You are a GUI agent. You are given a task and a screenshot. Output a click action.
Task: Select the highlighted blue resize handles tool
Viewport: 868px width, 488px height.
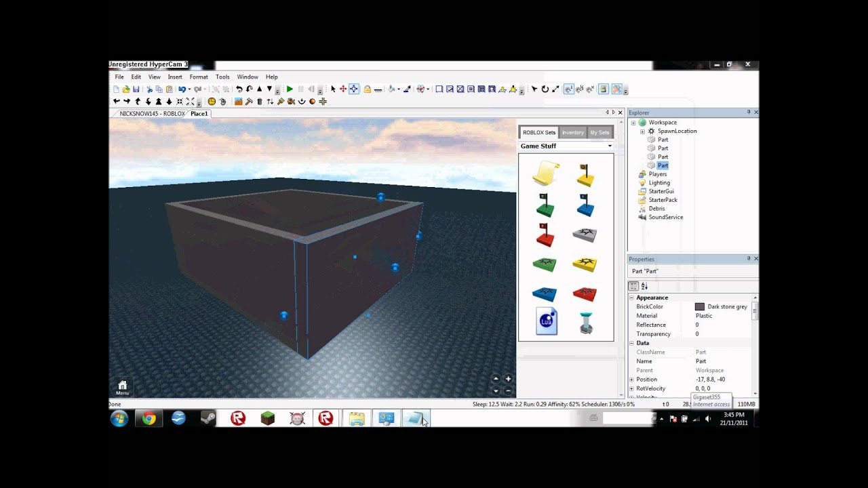click(354, 89)
